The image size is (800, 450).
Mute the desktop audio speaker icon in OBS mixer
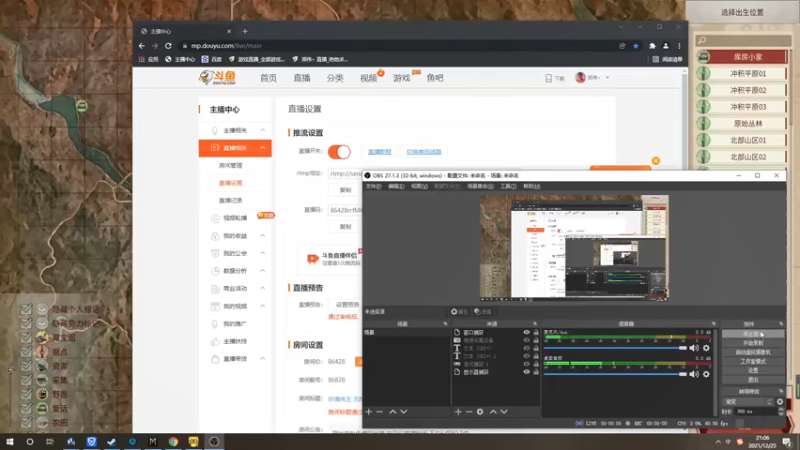[694, 374]
